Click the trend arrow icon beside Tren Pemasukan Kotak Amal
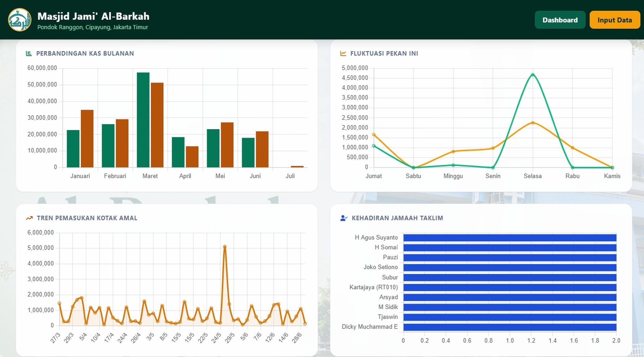Screen dimensions: 644x357 29,218
